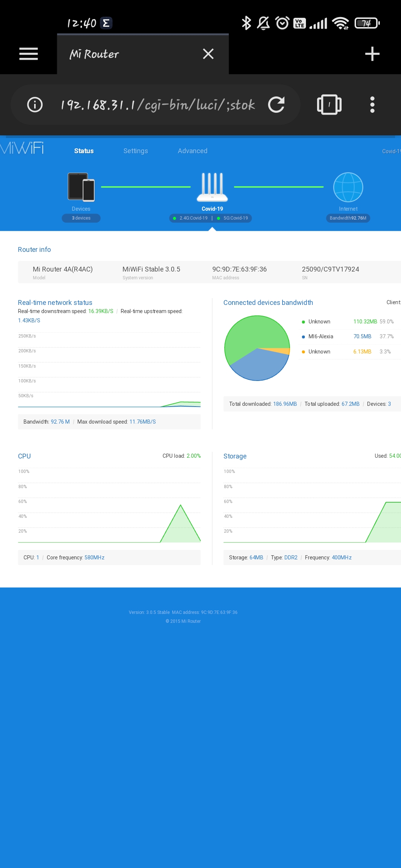Switch to the Settings tab

pos(136,151)
